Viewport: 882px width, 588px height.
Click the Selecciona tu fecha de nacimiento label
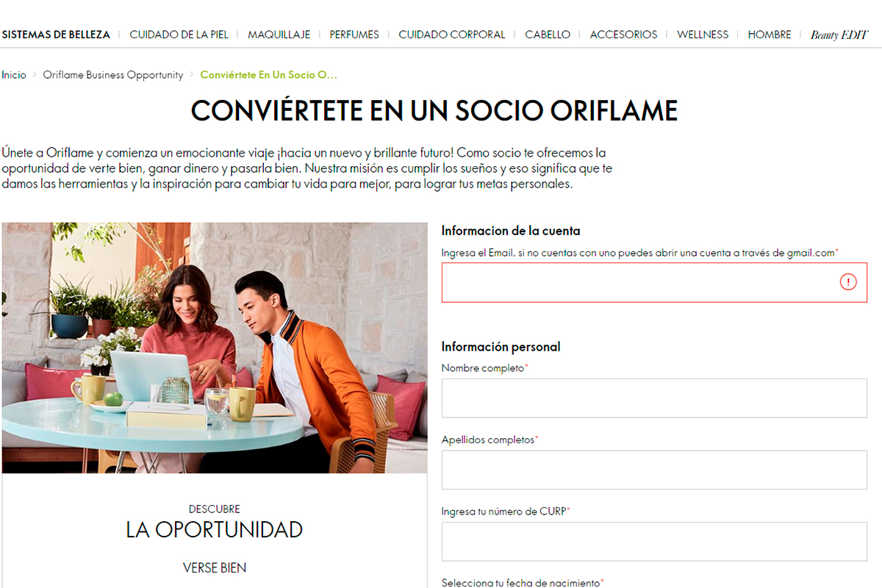coord(523,583)
